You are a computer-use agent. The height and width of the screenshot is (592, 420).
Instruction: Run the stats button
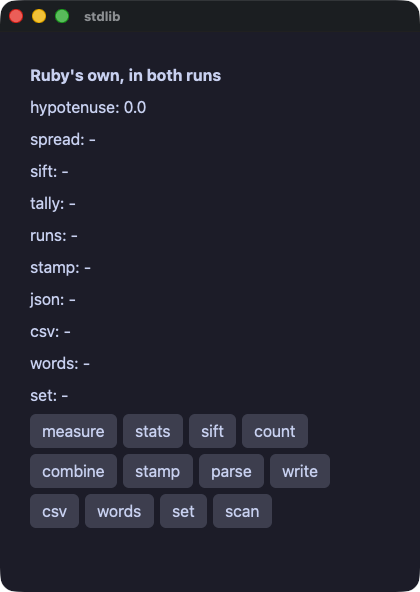pos(153,431)
